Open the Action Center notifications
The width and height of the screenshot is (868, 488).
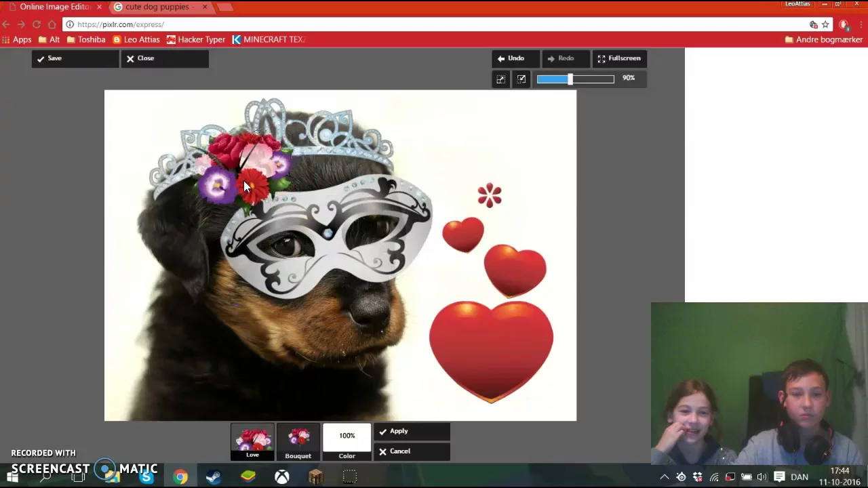(x=779, y=477)
